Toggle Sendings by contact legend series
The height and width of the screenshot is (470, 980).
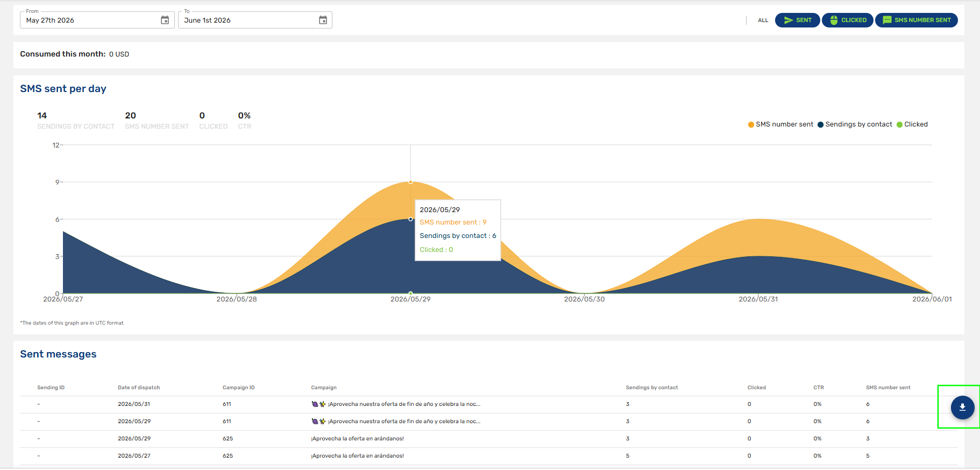tap(855, 124)
